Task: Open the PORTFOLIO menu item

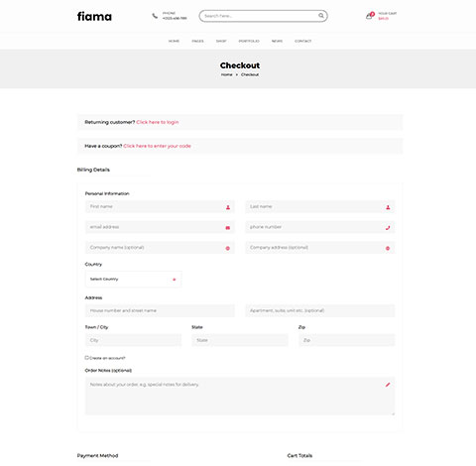Action: click(249, 41)
